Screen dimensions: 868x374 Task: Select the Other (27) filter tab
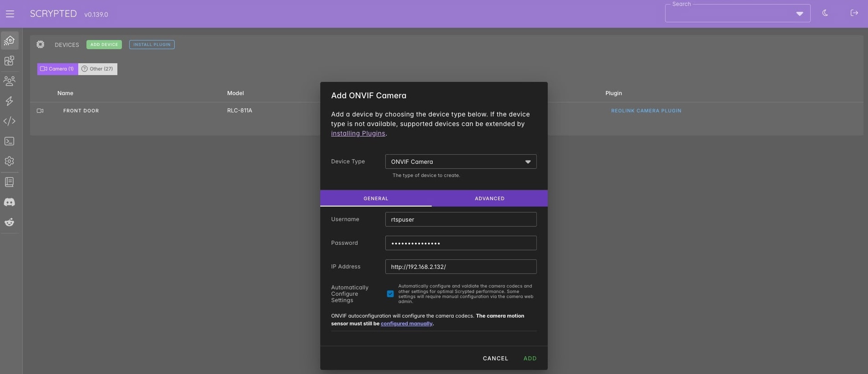pos(98,69)
